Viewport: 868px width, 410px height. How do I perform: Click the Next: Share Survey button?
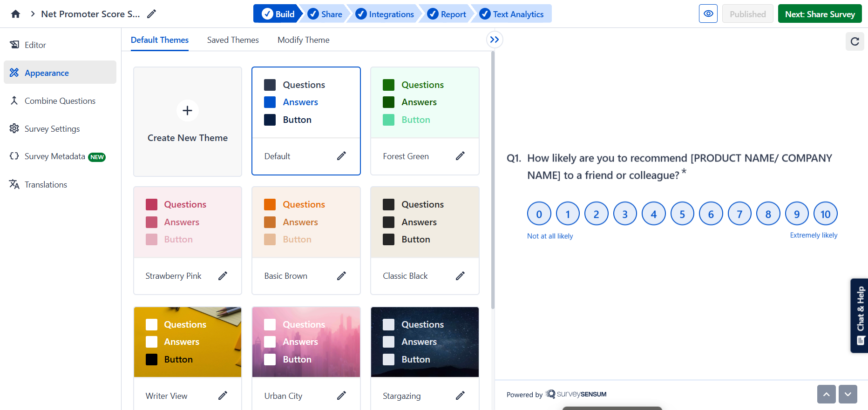pyautogui.click(x=820, y=14)
